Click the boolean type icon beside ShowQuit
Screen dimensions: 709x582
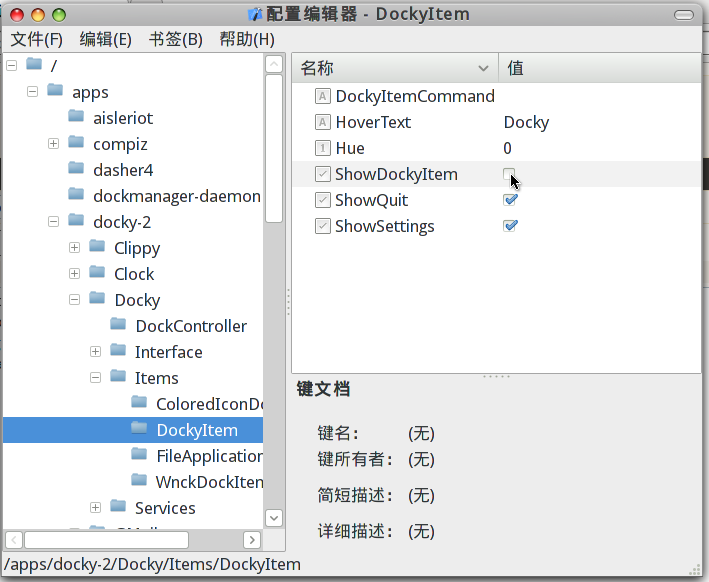(x=322, y=200)
